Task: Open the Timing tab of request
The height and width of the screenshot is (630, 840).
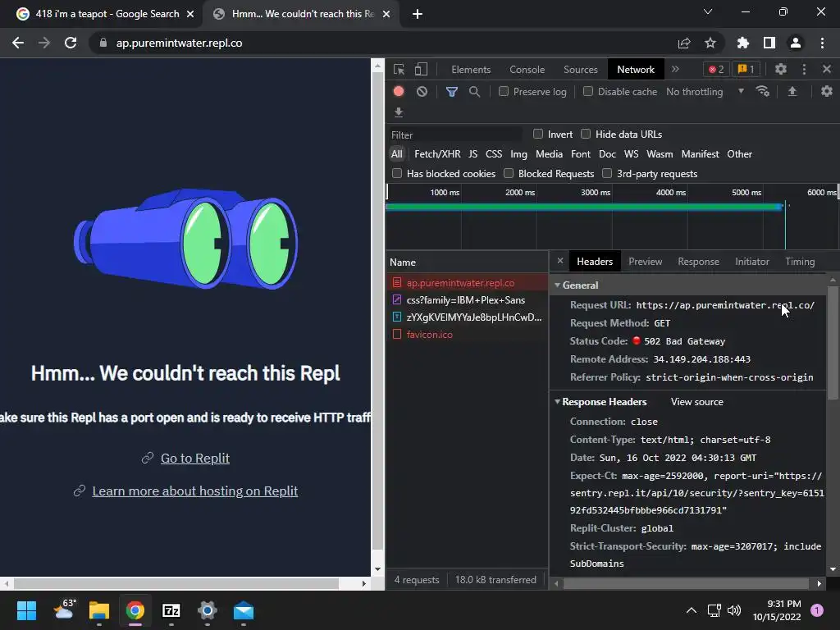Action: click(x=800, y=262)
